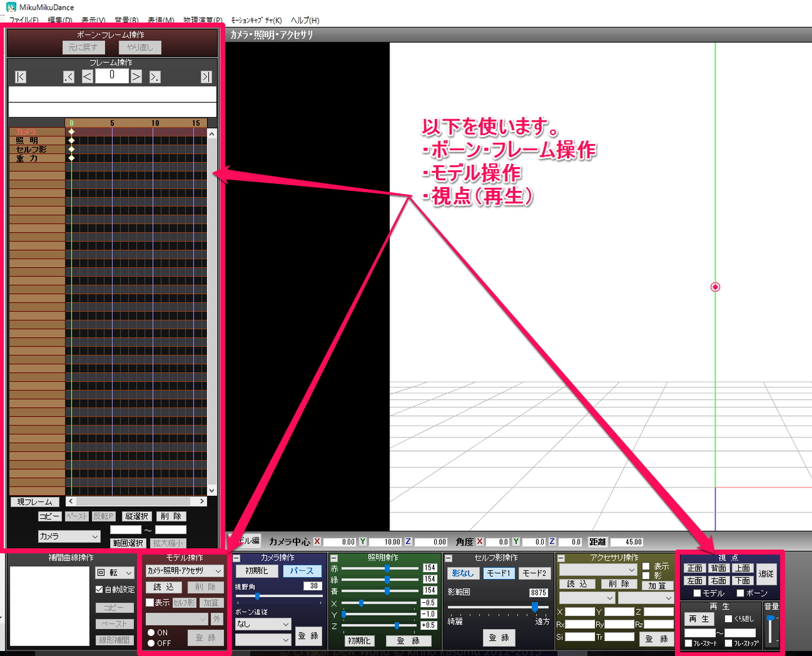
Task: Jump to next keyframe using >. button
Action: (154, 76)
